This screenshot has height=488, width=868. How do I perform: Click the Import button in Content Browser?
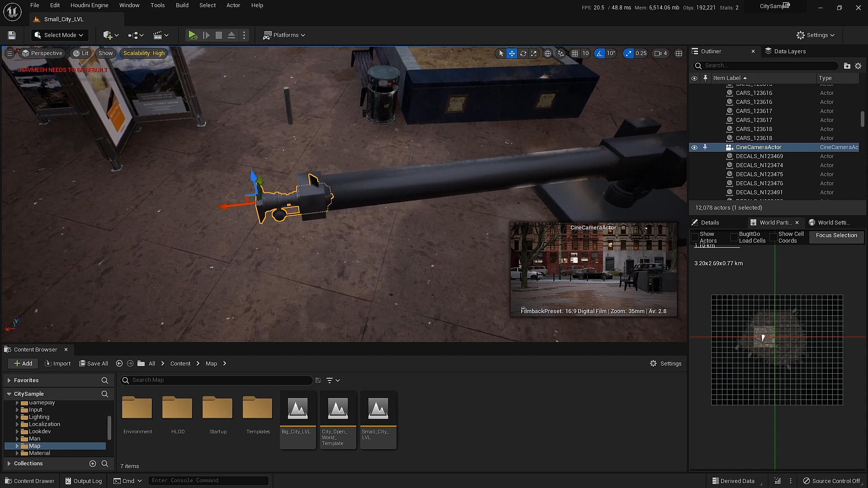click(x=58, y=364)
